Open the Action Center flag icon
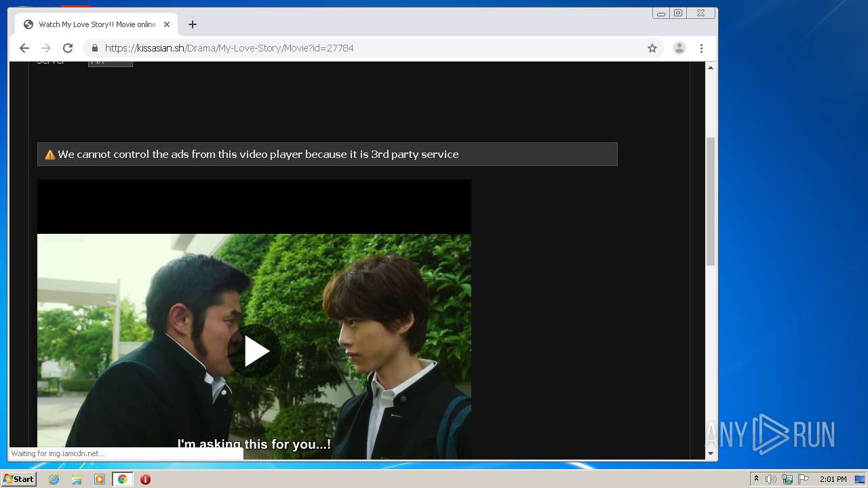Image resolution: width=868 pixels, height=488 pixels. pyautogui.click(x=804, y=479)
